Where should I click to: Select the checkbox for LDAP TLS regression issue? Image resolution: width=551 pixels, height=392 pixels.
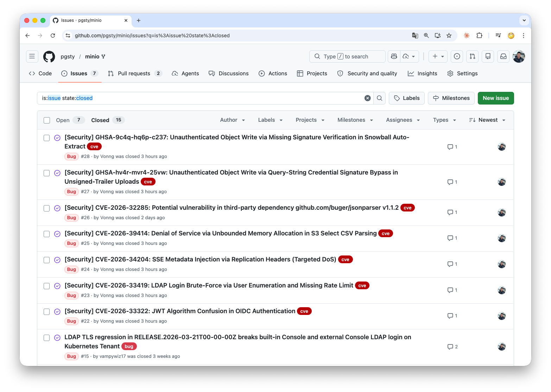click(x=47, y=338)
